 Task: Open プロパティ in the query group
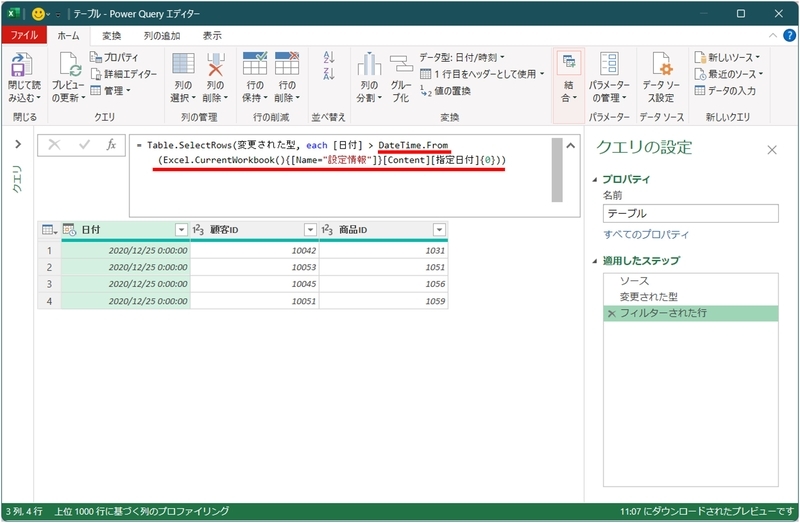(114, 57)
